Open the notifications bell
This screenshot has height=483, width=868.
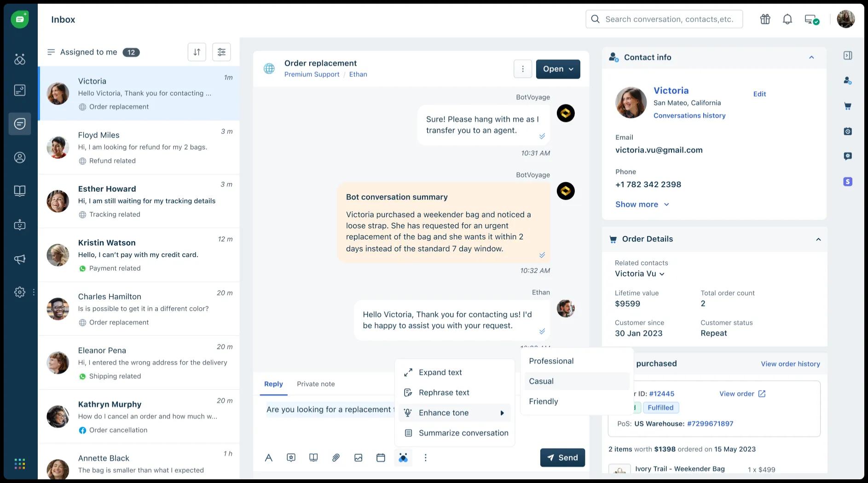click(x=787, y=19)
